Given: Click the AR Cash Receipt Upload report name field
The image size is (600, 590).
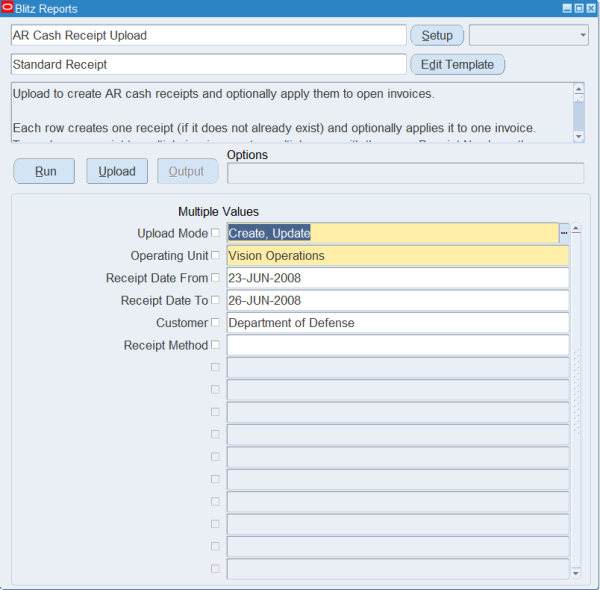Looking at the screenshot, I should pos(209,35).
